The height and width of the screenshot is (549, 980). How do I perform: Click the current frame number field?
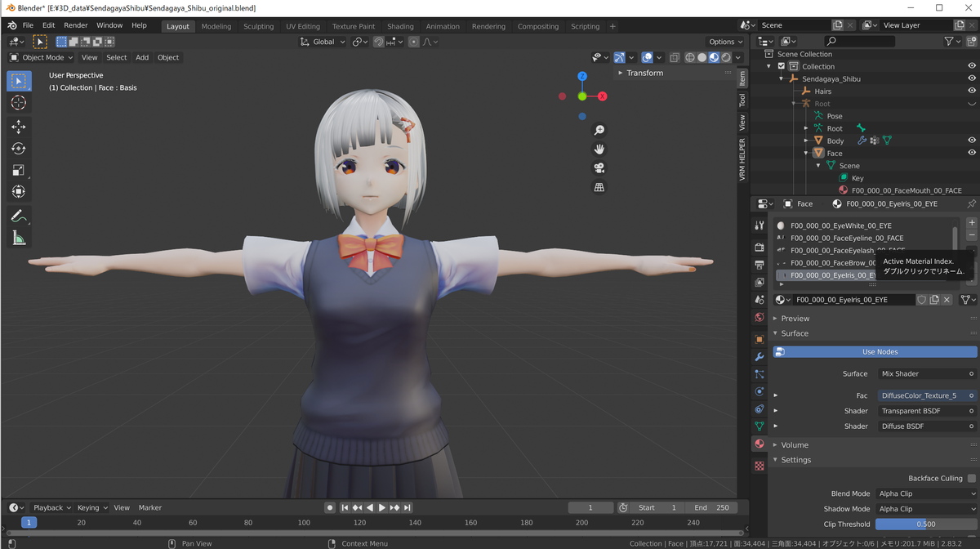[590, 507]
